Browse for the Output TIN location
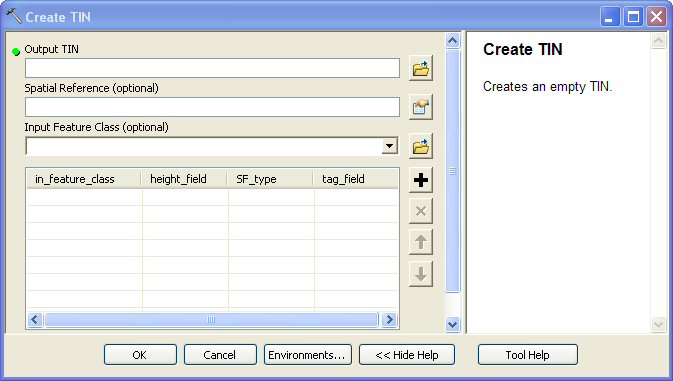The width and height of the screenshot is (673, 381). click(421, 68)
